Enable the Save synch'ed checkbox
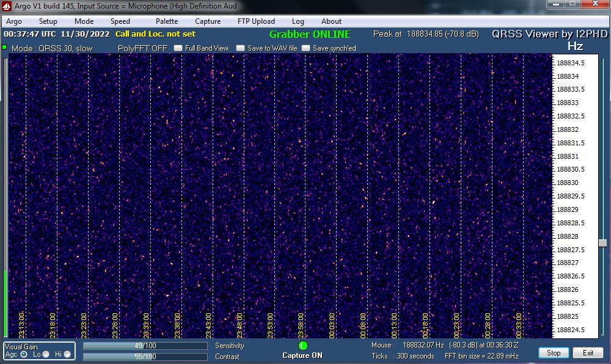Screen dimensions: 611x364 306,48
